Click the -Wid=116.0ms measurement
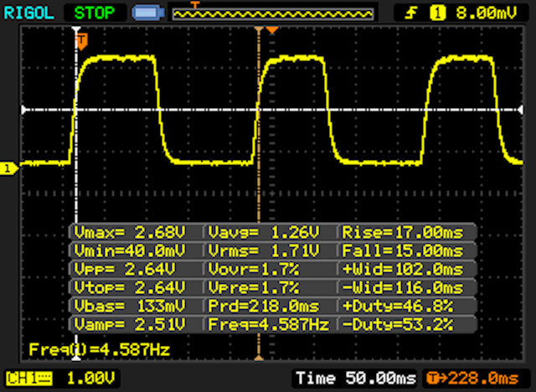Screen dimensions: 536x392 (403, 287)
